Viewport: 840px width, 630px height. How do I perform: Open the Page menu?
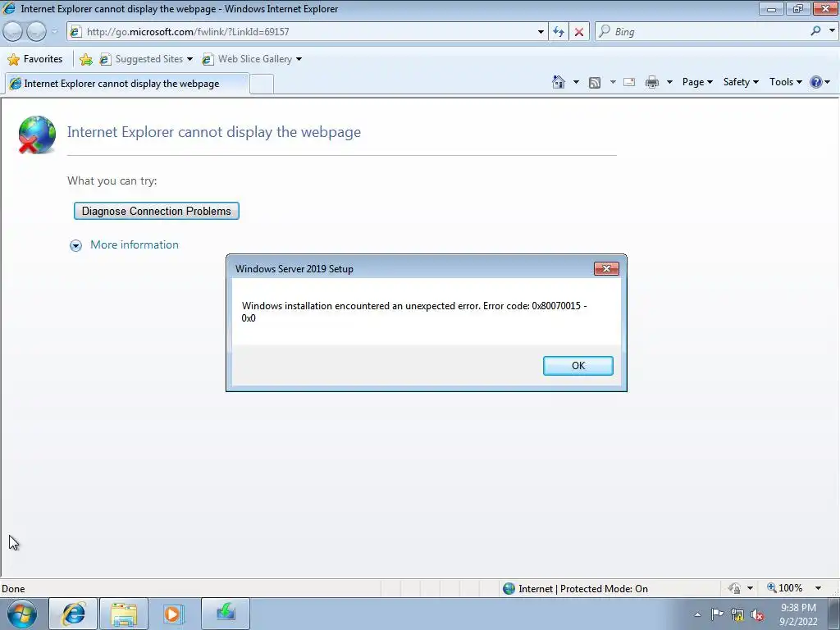[x=697, y=82]
